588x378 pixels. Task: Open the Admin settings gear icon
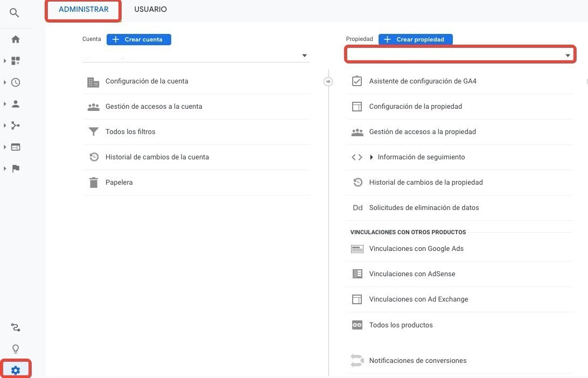(x=15, y=369)
